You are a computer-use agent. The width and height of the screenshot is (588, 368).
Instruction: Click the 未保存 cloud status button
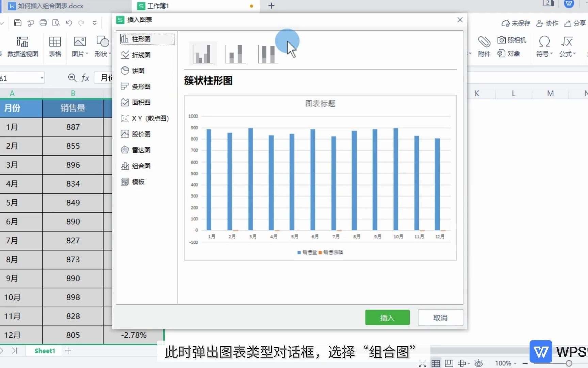coord(516,23)
